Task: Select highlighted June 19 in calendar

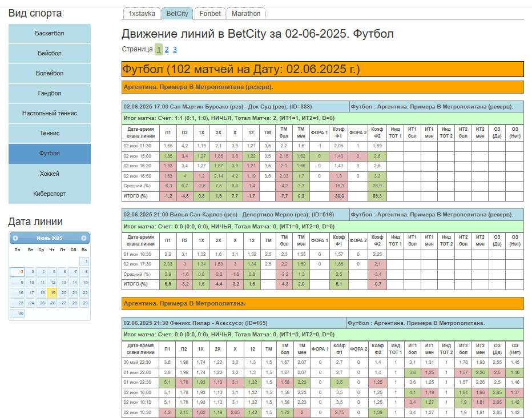Action: coord(52,293)
